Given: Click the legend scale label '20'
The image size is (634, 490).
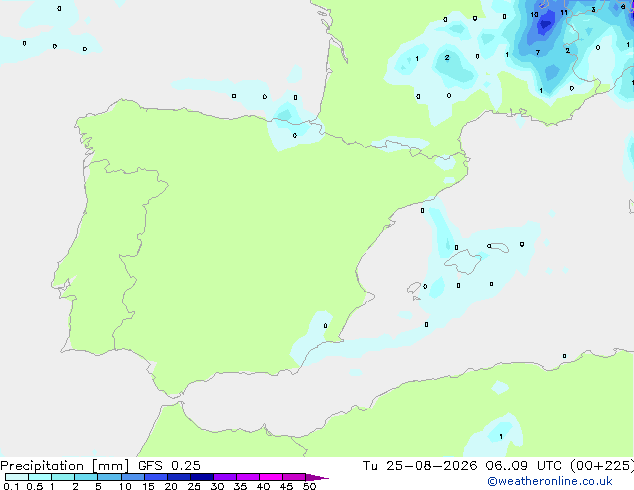Looking at the screenshot, I should [171, 486].
